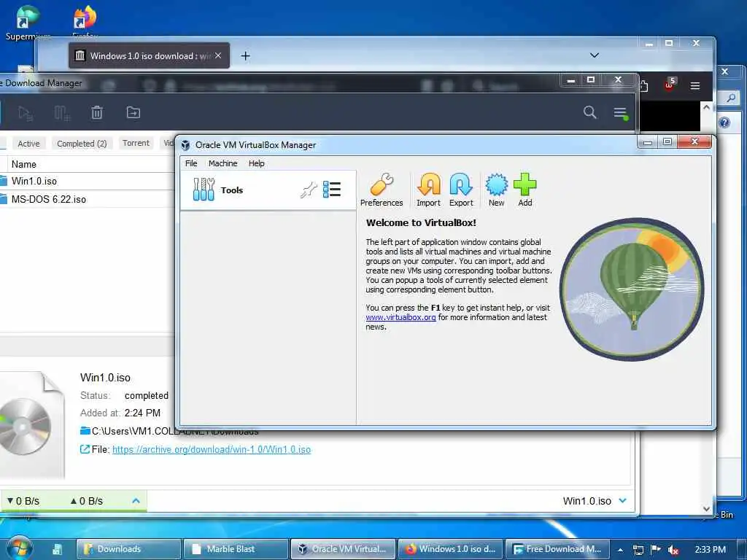This screenshot has width=747, height=560.
Task: Open the Help menu in VirtualBox
Action: coord(256,163)
